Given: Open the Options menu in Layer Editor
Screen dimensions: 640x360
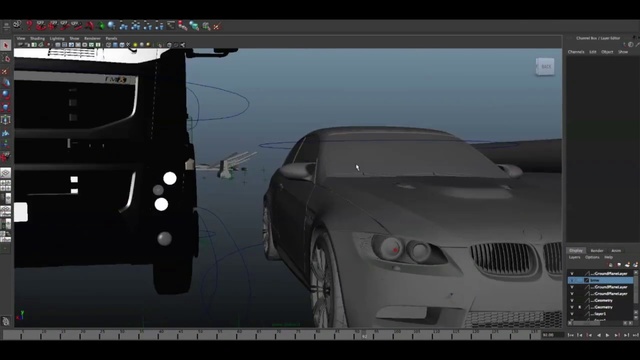Looking at the screenshot, I should click(x=592, y=257).
